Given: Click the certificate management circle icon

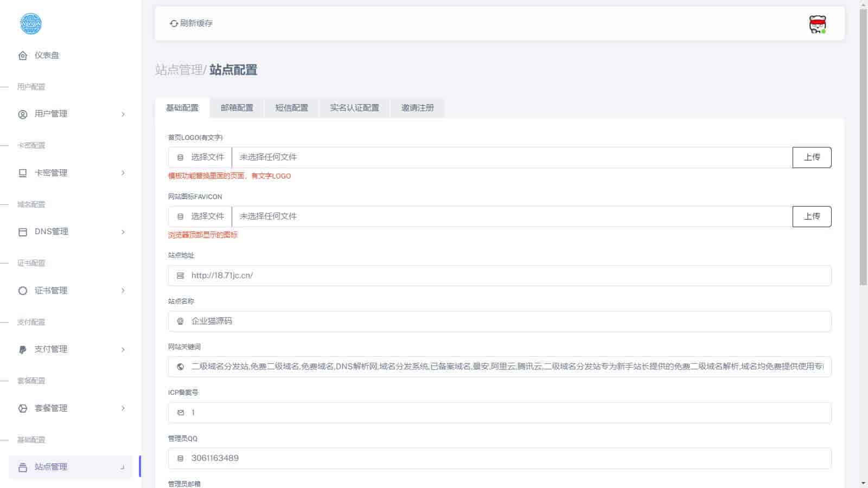Looking at the screenshot, I should click(23, 291).
